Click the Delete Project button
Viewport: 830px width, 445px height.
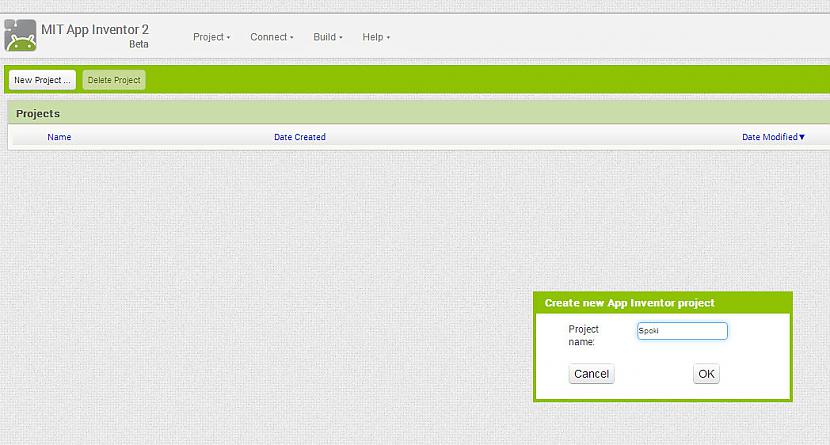[114, 80]
